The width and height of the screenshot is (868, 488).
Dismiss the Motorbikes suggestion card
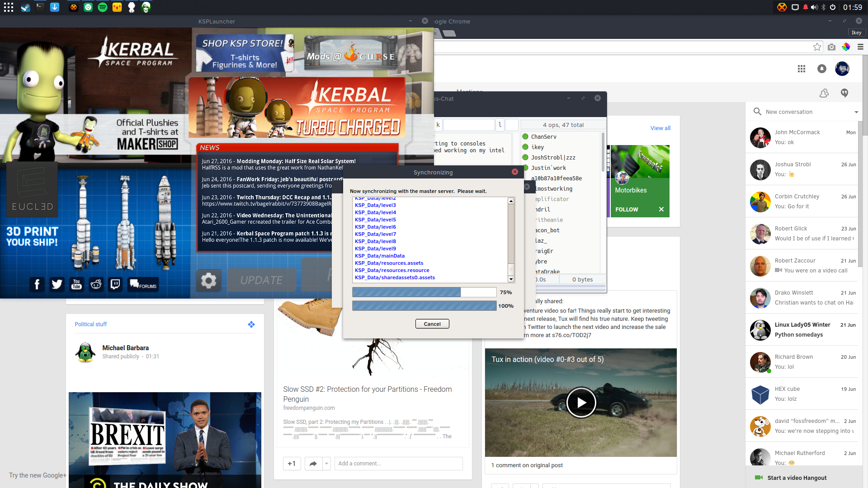661,209
